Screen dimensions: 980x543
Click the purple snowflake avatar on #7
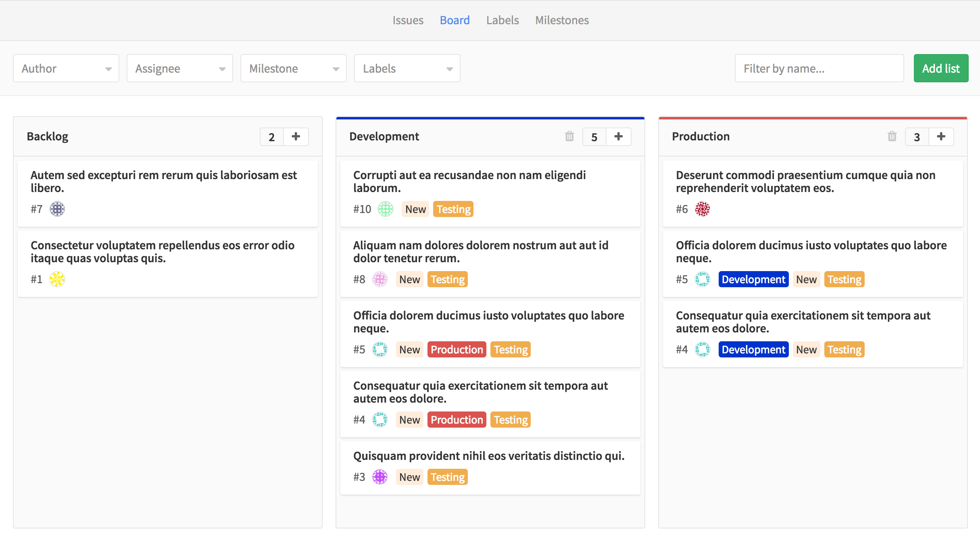click(x=58, y=209)
